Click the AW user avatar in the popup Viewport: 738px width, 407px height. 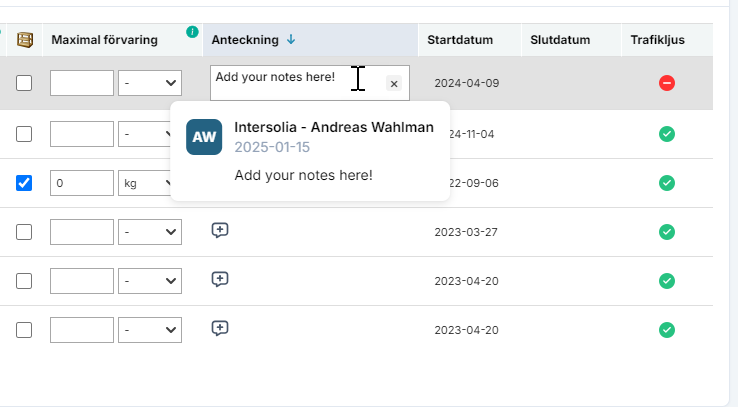coord(204,137)
